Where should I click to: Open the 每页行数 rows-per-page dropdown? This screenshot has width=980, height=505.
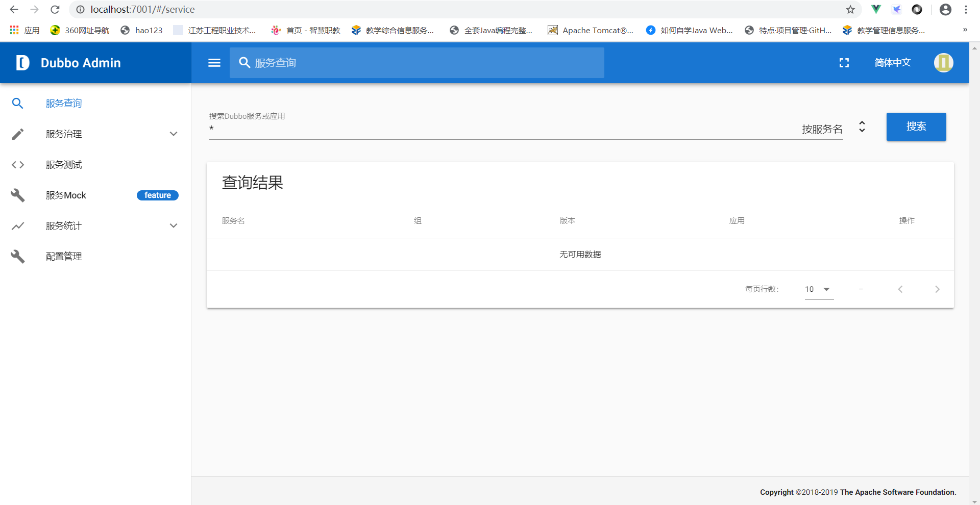point(819,289)
